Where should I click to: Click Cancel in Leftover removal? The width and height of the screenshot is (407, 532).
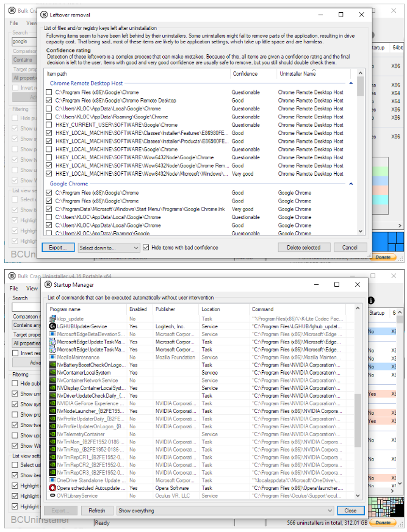tap(350, 247)
